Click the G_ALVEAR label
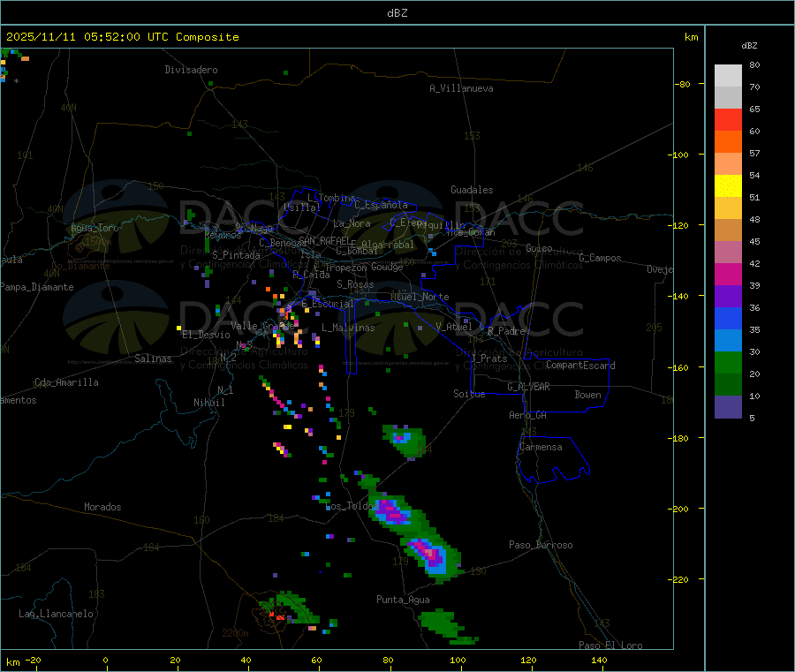 pos(528,387)
